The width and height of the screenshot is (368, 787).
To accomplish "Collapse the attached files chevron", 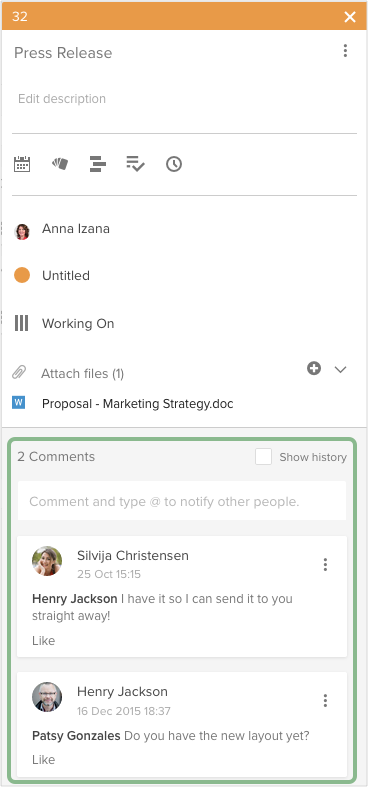I will tap(340, 369).
